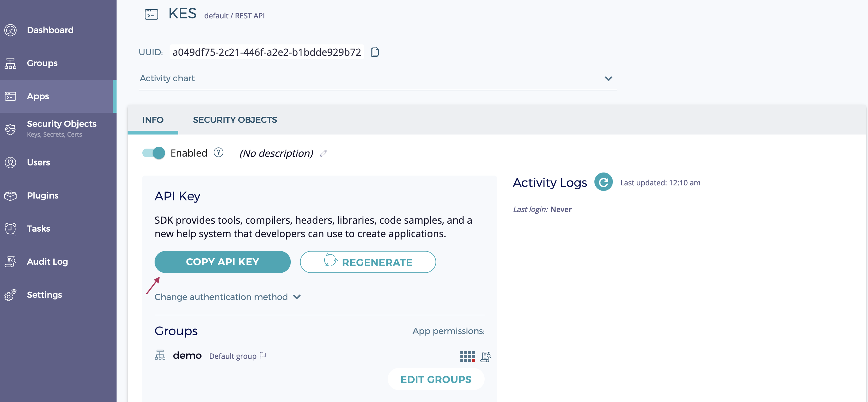868x402 pixels.
Task: Click the pencil icon to edit description
Action: (x=323, y=154)
